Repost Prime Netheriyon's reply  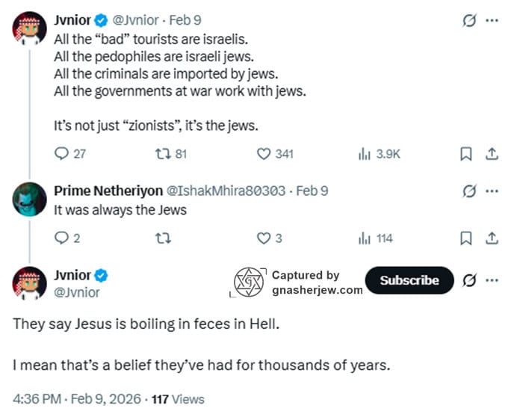click(161, 238)
